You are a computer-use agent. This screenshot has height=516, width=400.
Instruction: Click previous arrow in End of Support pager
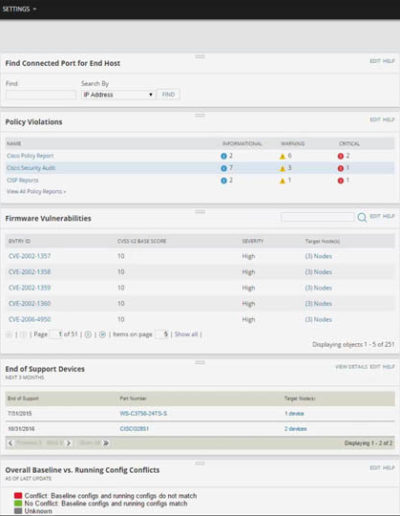click(x=10, y=443)
